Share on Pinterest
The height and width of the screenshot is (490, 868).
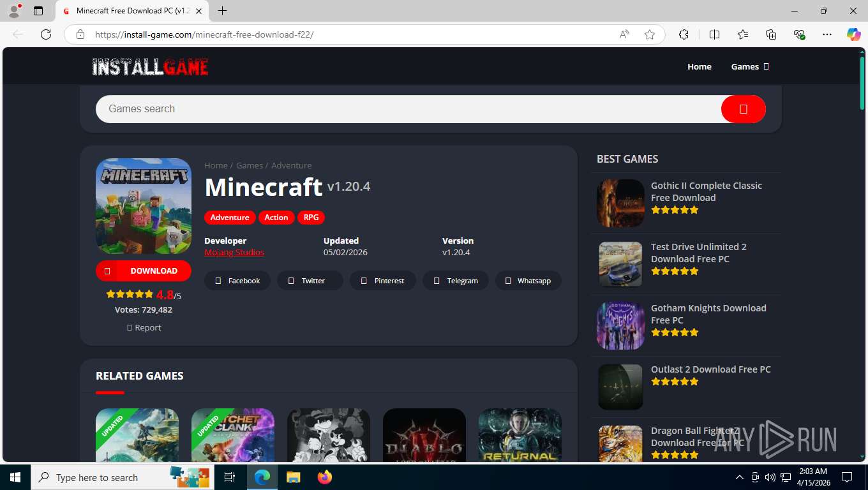click(x=383, y=281)
